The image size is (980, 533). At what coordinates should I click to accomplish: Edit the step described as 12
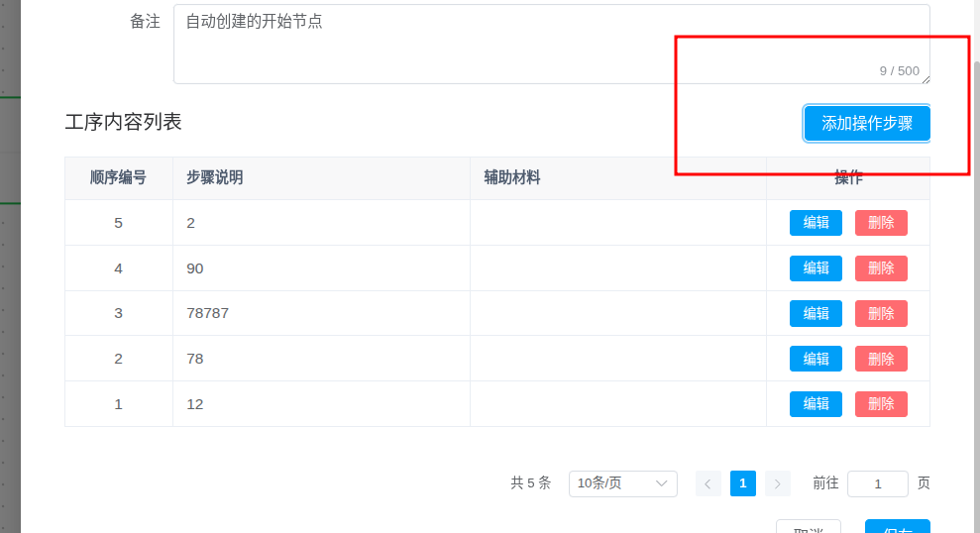tap(816, 404)
